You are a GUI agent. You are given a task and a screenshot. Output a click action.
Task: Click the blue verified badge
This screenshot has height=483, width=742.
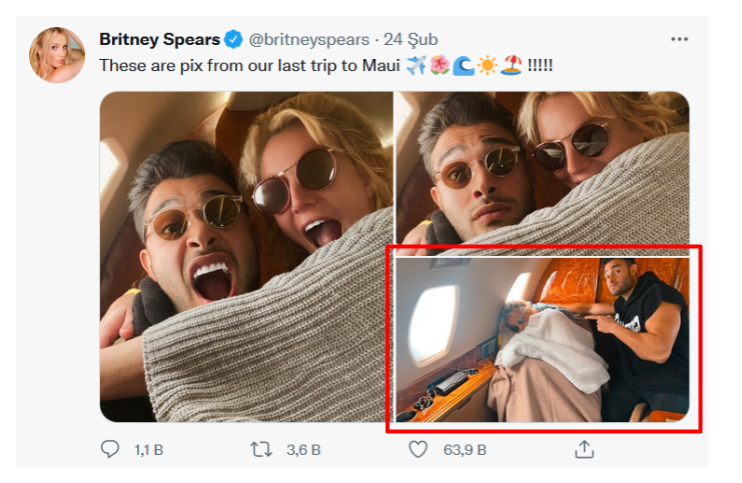233,40
